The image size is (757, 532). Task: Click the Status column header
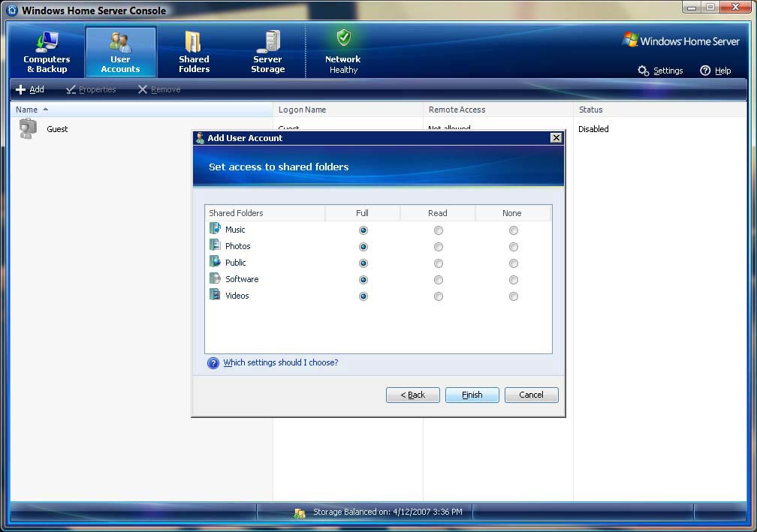pyautogui.click(x=590, y=110)
